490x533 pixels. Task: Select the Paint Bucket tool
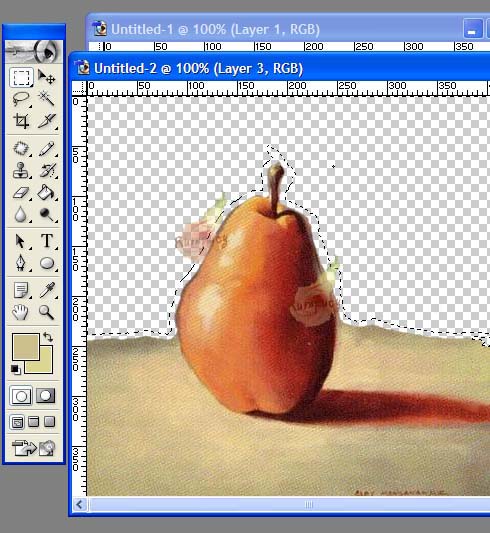click(x=47, y=192)
